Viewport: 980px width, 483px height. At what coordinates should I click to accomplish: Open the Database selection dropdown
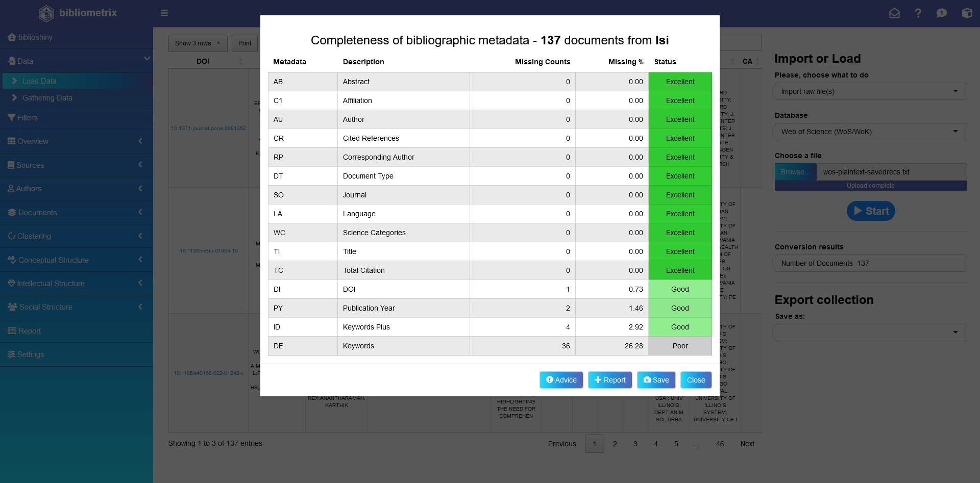[x=870, y=132]
